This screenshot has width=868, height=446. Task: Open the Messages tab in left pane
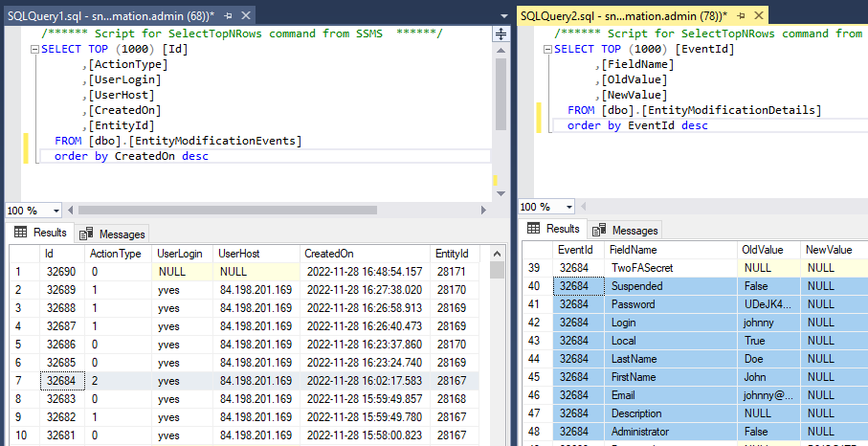[x=112, y=234]
